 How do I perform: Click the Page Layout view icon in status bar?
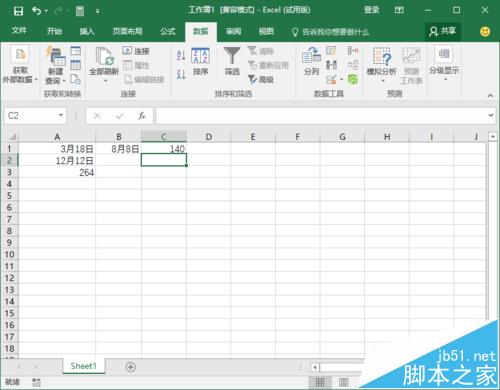(344, 382)
